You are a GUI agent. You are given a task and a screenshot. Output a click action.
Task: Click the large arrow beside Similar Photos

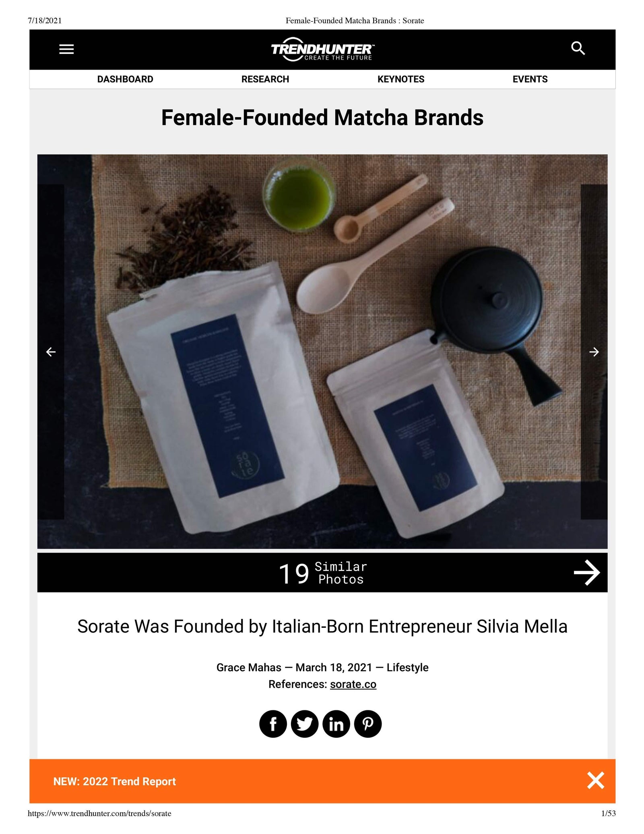point(587,573)
